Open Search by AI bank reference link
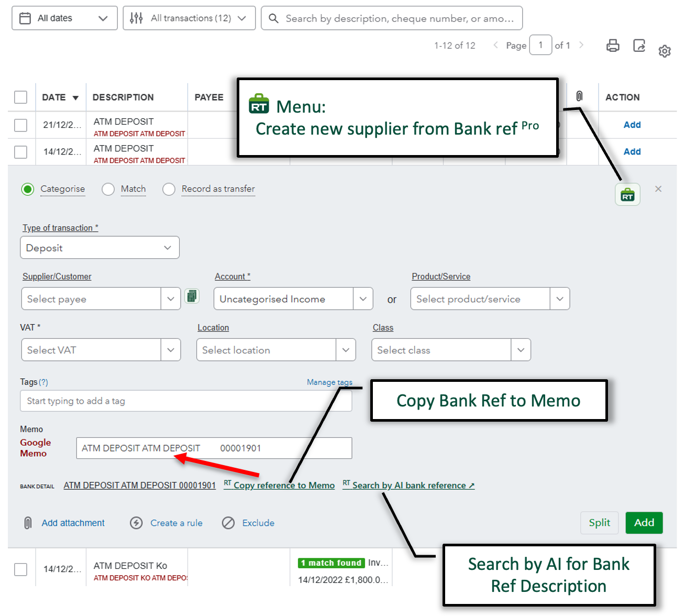The height and width of the screenshot is (616, 685). pos(408,485)
